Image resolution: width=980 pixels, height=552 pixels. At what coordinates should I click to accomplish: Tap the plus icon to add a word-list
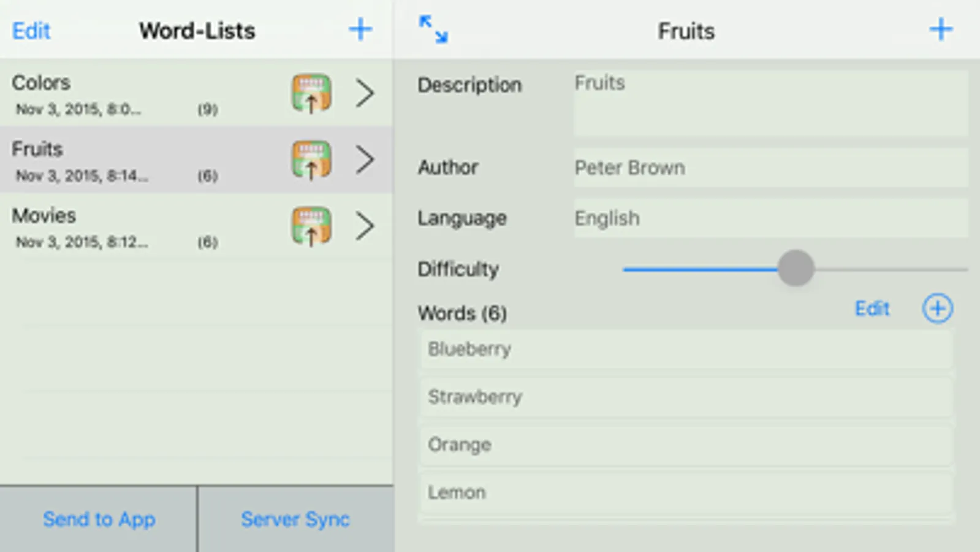pos(360,29)
